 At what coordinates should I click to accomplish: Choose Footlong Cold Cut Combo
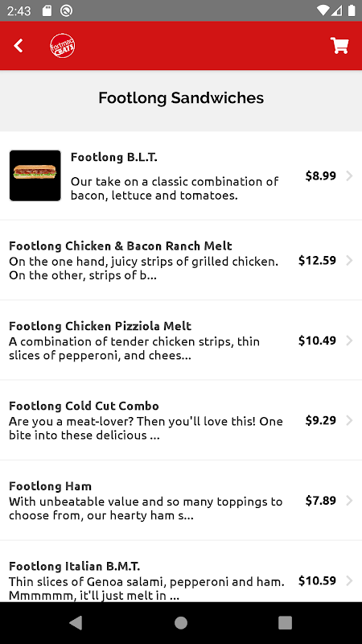[x=181, y=420]
